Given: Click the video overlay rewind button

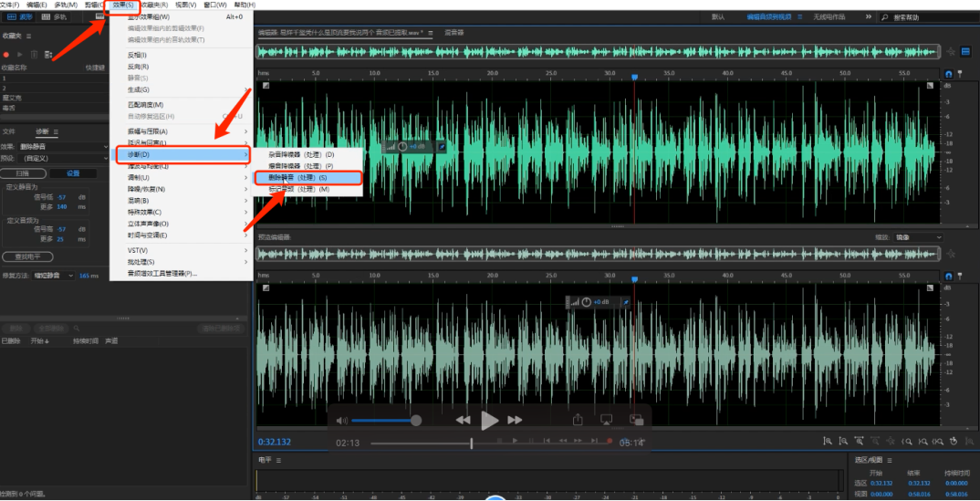Looking at the screenshot, I should (464, 420).
